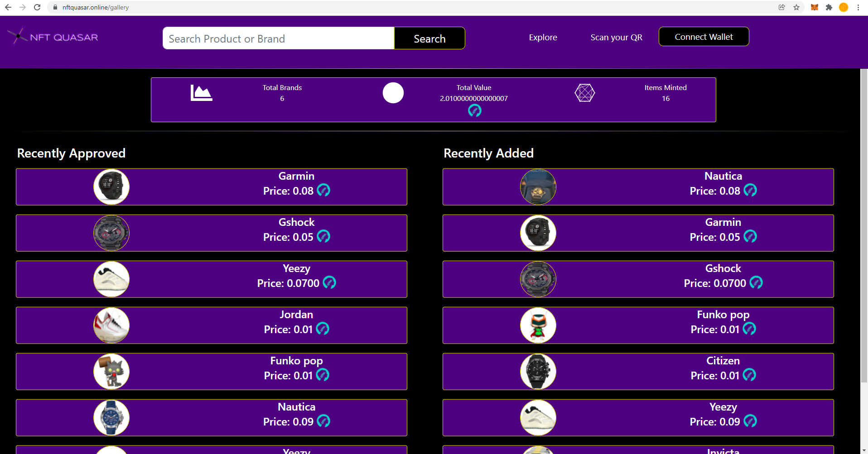The height and width of the screenshot is (454, 868).
Task: Open the extensions puzzle piece menu
Action: pyautogui.click(x=829, y=7)
